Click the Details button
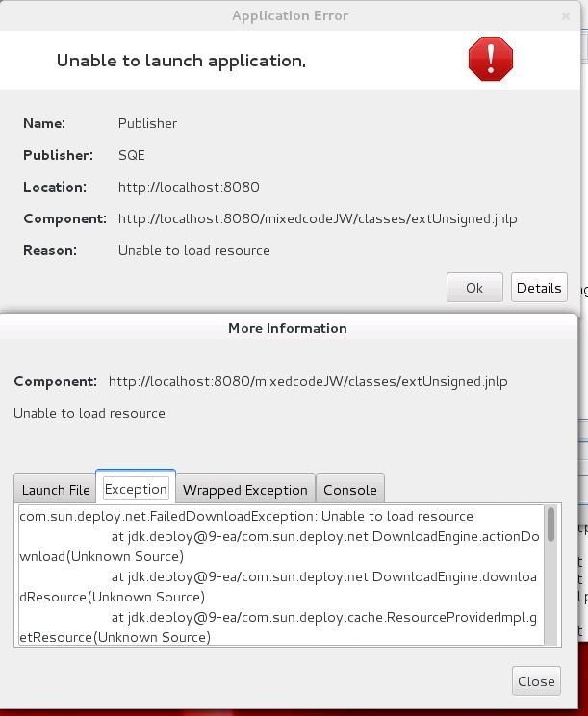588x716 pixels. coord(538,287)
